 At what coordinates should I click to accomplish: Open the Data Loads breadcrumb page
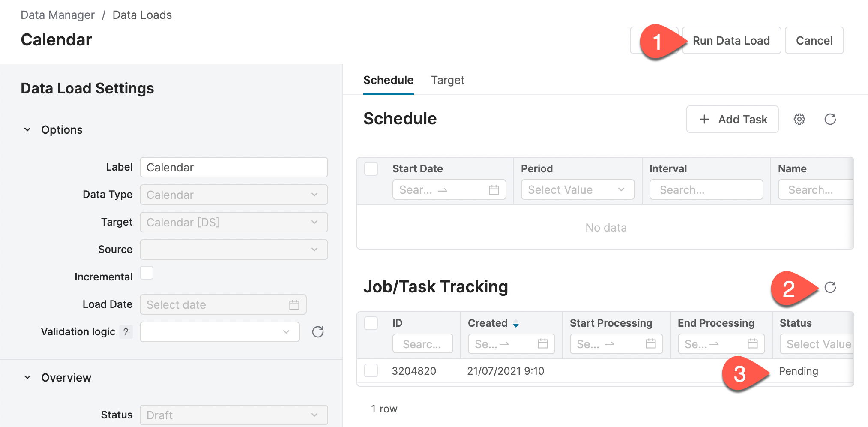click(x=142, y=15)
